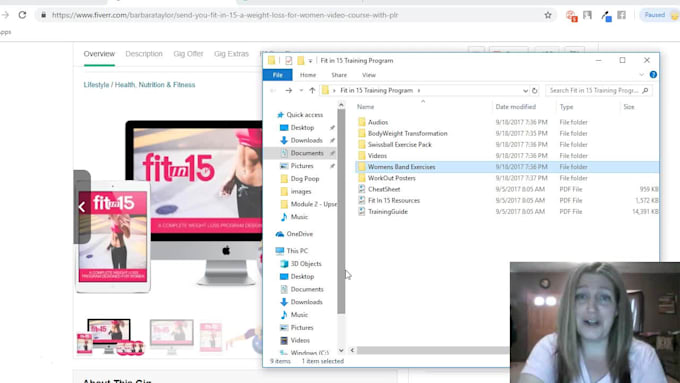Go forward in Explorer navigation
This screenshot has width=680, height=383.
pos(288,90)
